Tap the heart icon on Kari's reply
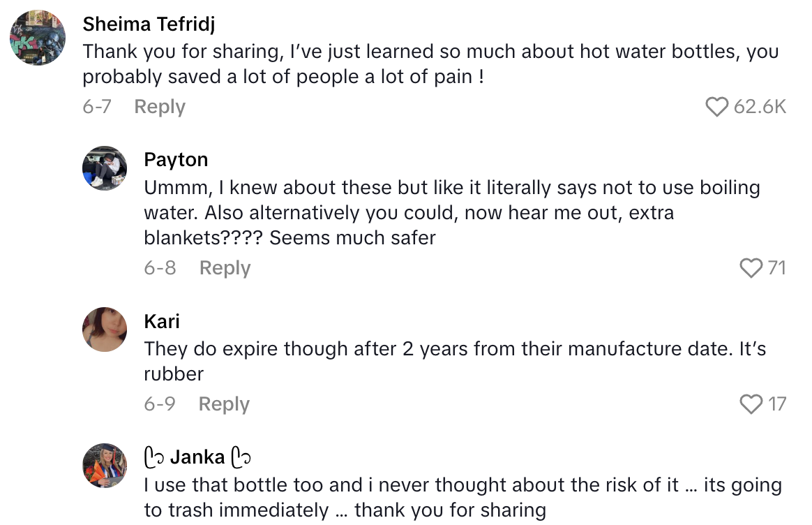 point(752,404)
